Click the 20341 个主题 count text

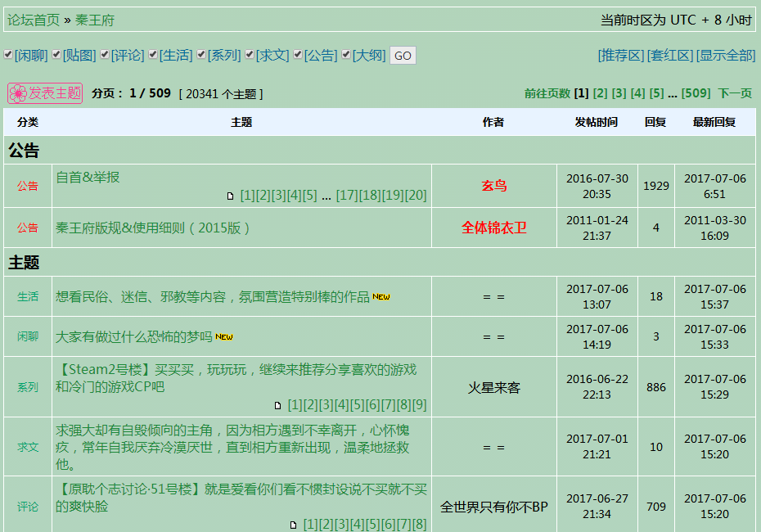tap(221, 94)
